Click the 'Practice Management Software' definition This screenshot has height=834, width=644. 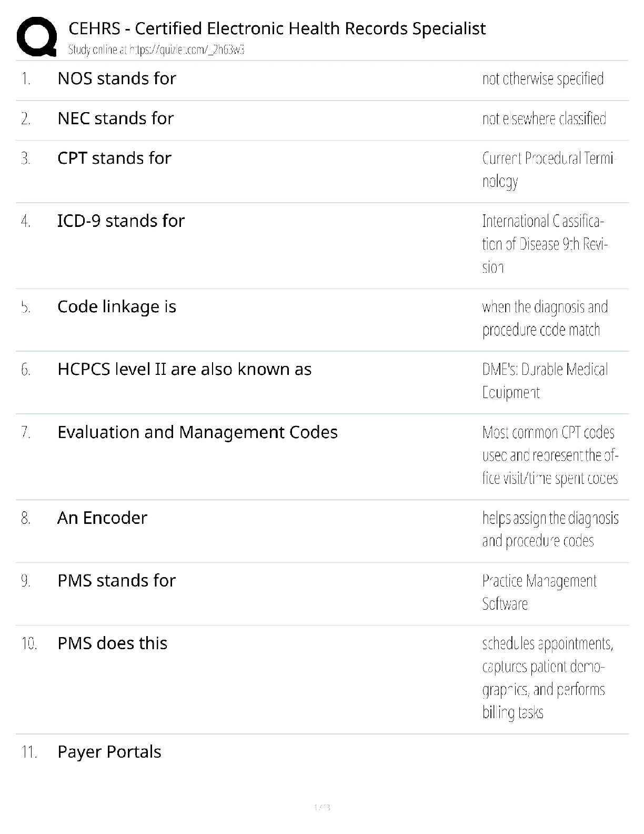pos(539,592)
